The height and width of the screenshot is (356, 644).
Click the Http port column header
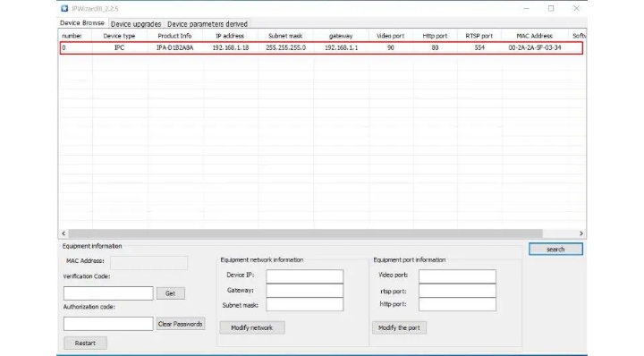[x=435, y=36]
